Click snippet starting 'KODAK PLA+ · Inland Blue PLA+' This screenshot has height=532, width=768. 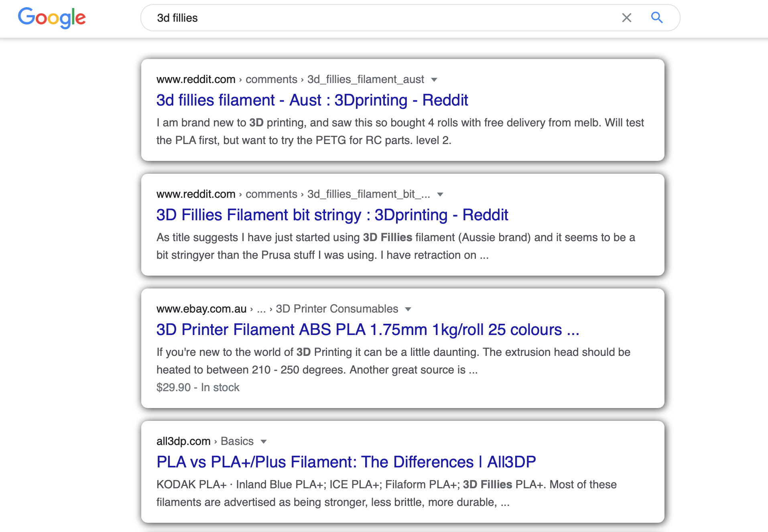click(386, 493)
